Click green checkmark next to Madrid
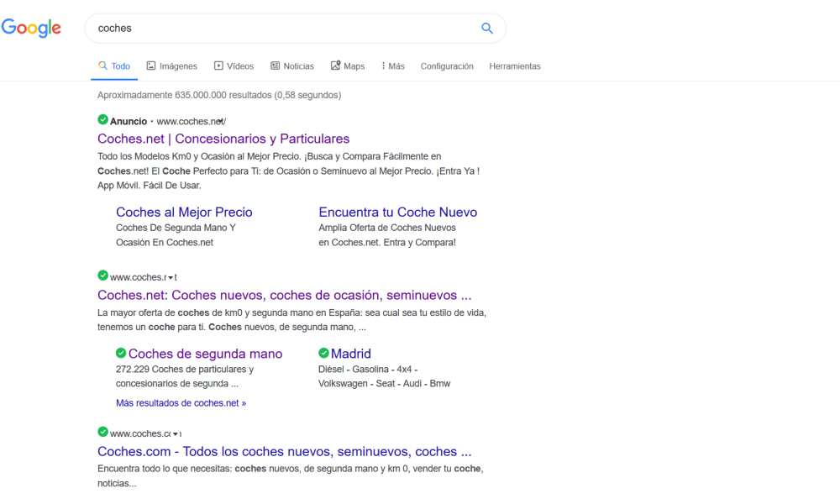Viewport: 840px width, 504px height. [x=324, y=353]
